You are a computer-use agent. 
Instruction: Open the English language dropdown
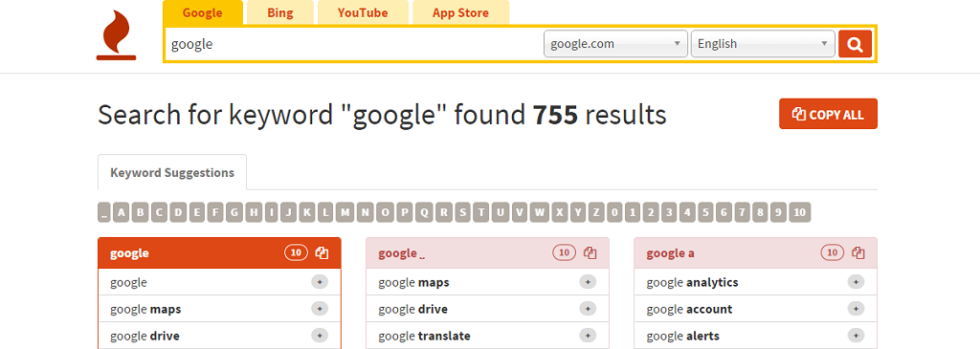(763, 44)
